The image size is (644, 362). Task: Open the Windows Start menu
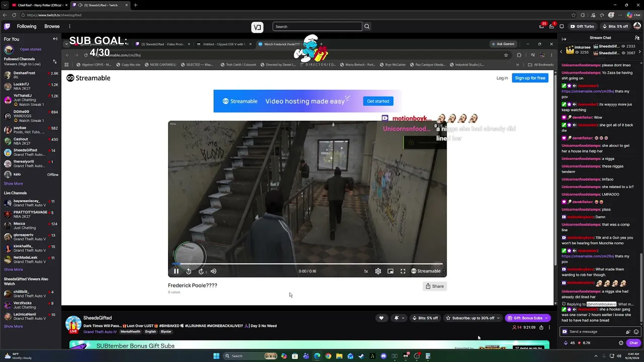point(216,356)
